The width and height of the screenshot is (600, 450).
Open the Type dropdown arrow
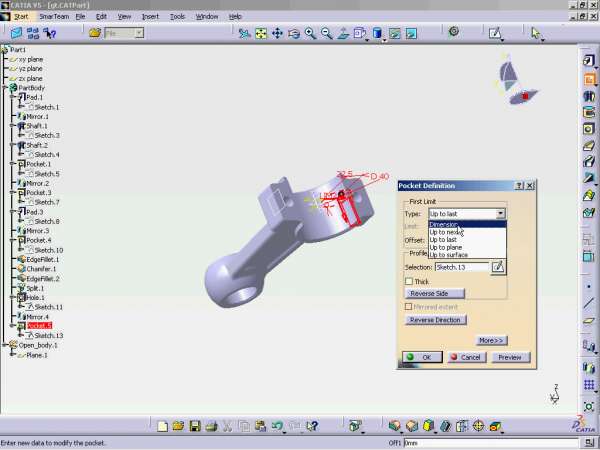coord(500,214)
